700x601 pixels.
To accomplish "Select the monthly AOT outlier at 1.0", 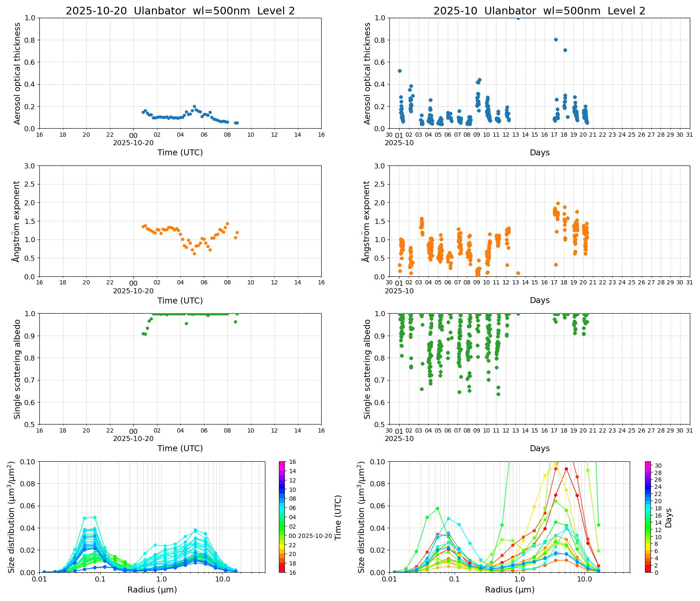I will [x=518, y=18].
